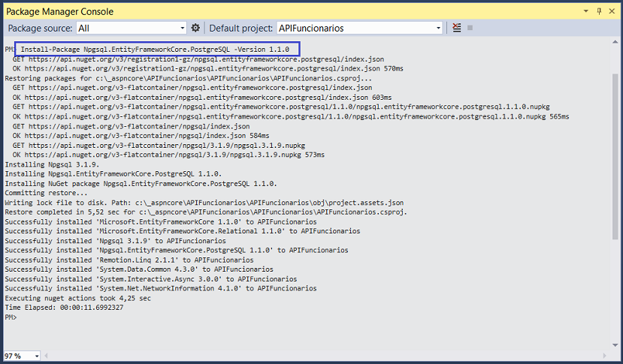Click 'Executing nuget actions took 4,25 sec' line
This screenshot has width=623, height=364.
[x=78, y=298]
